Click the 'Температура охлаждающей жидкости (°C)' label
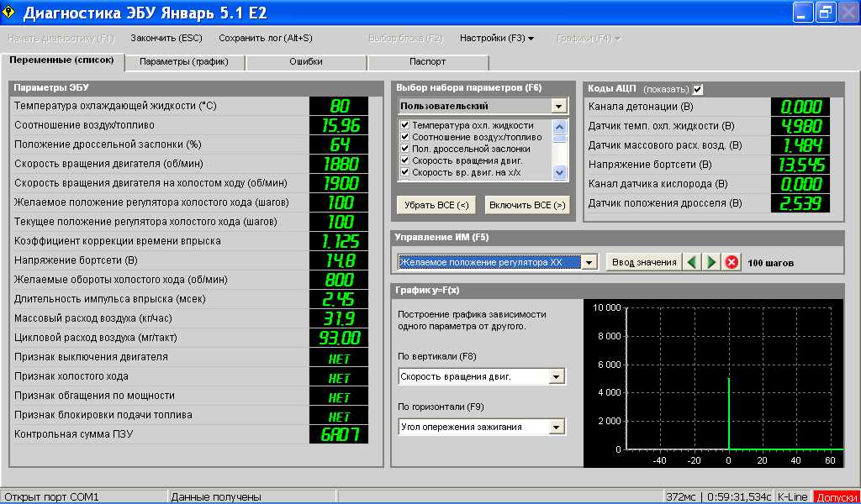The height and width of the screenshot is (504, 861). 115,106
